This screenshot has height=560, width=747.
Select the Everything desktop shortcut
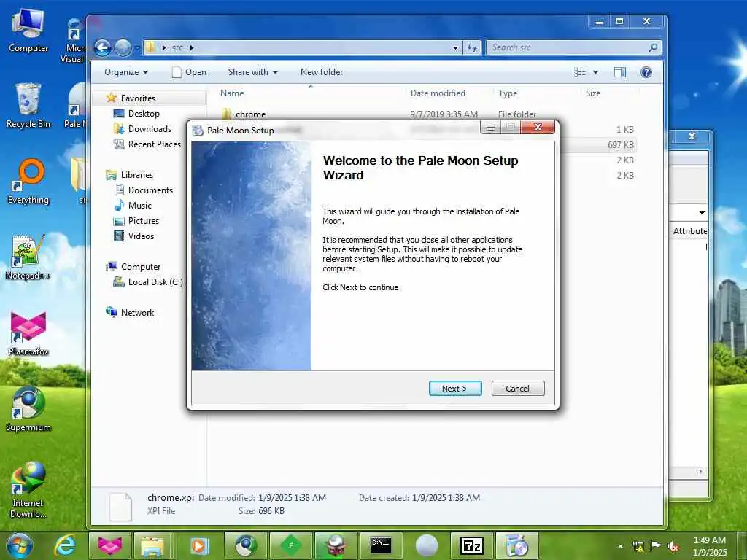click(x=28, y=182)
